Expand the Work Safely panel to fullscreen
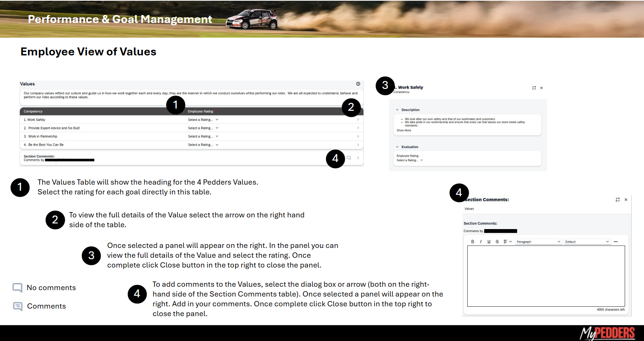 (534, 88)
